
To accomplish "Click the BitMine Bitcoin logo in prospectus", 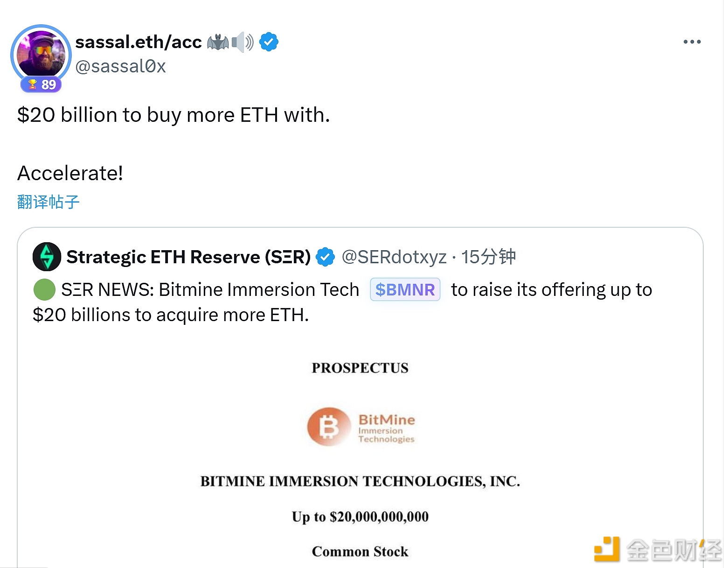I will point(329,427).
